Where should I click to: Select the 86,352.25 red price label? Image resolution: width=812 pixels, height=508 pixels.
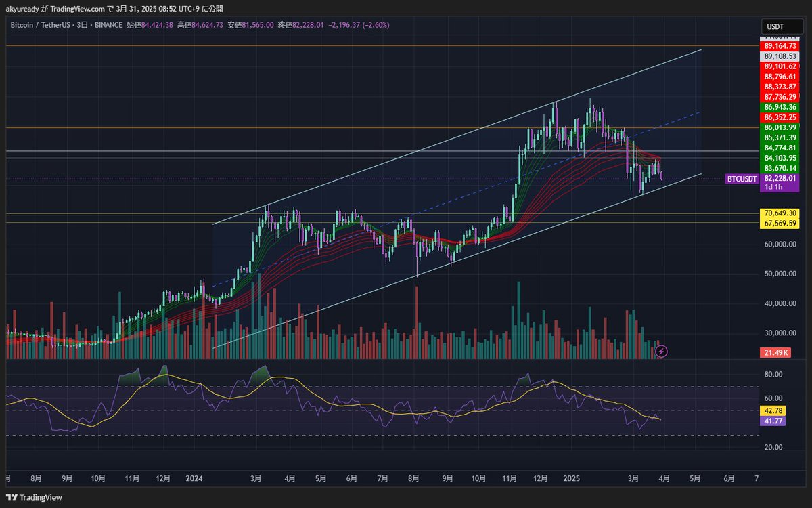(x=779, y=117)
